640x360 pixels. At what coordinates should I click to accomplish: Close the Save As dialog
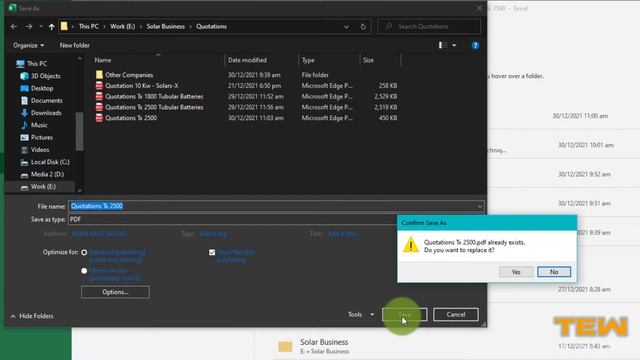pyautogui.click(x=479, y=8)
